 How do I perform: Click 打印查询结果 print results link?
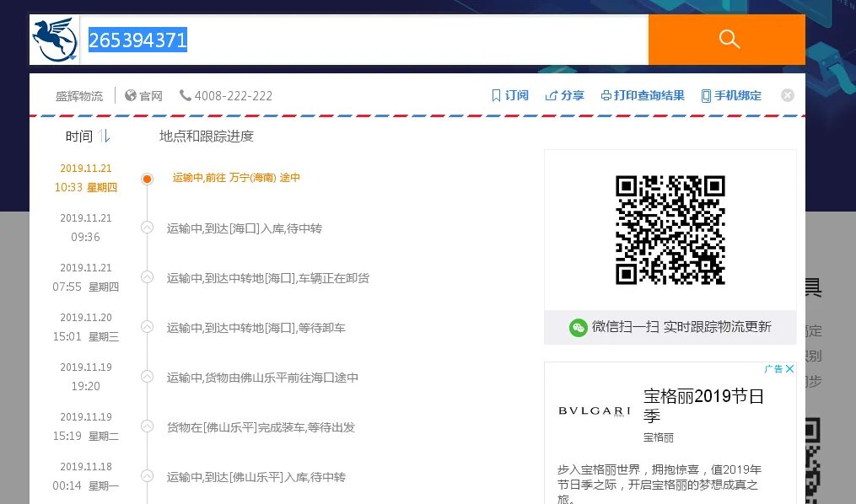point(643,96)
